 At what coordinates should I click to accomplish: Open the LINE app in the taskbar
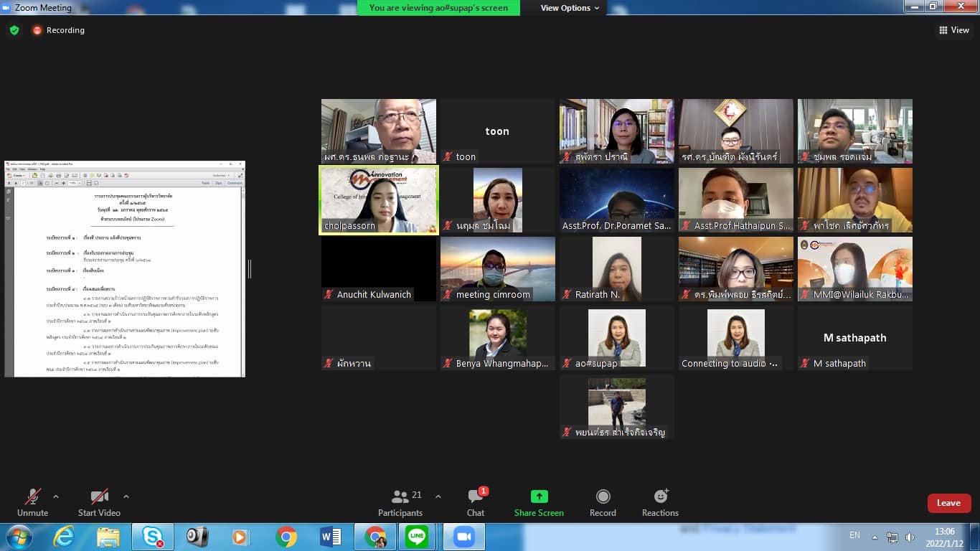point(416,537)
